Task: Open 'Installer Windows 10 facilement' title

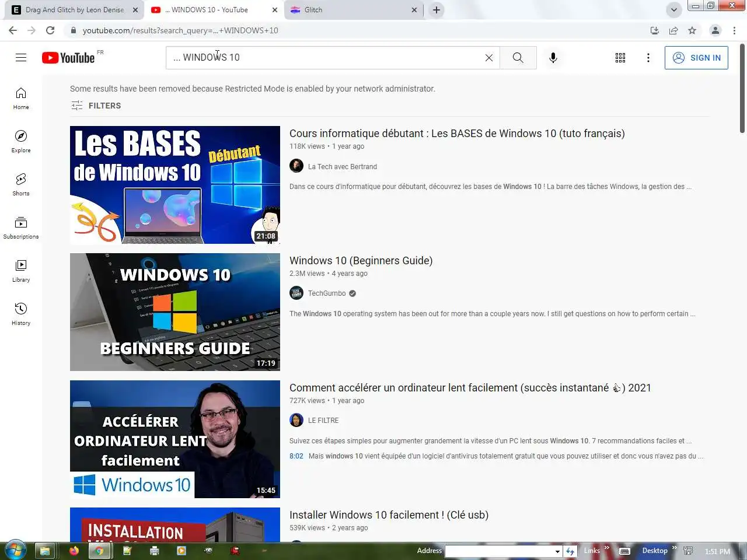Action: coord(389,515)
